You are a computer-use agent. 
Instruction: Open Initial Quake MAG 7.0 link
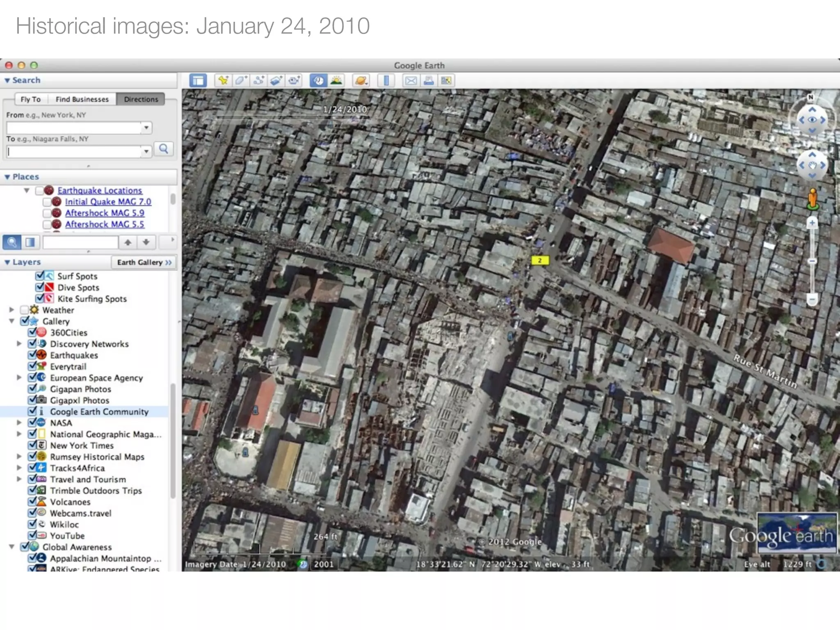(x=108, y=202)
